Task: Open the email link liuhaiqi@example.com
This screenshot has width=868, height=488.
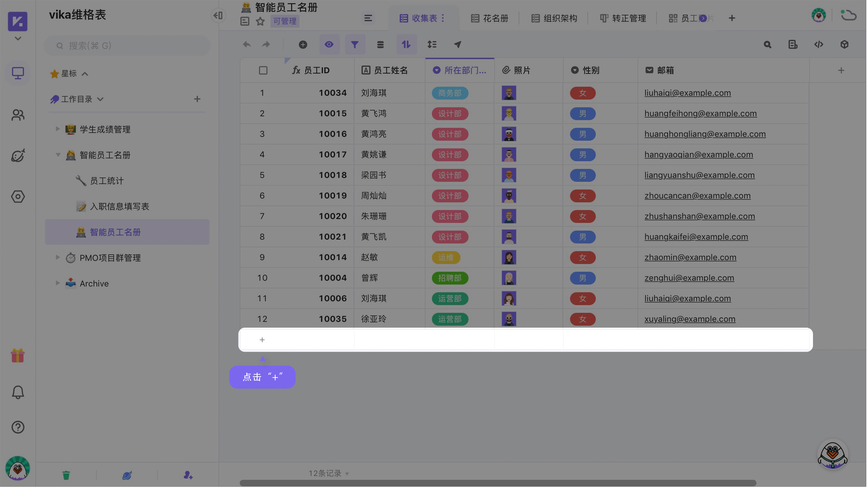Action: point(688,93)
